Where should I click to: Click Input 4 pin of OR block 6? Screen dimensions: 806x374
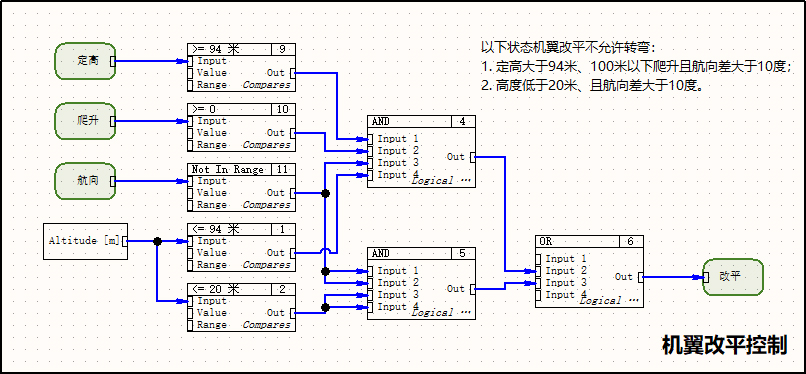coord(538,295)
